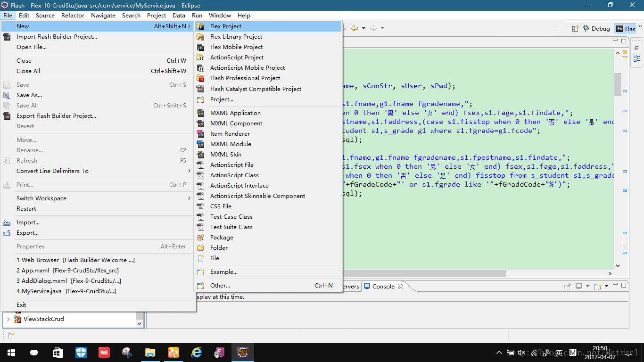
Task: Open the Source menu
Action: coord(45,15)
